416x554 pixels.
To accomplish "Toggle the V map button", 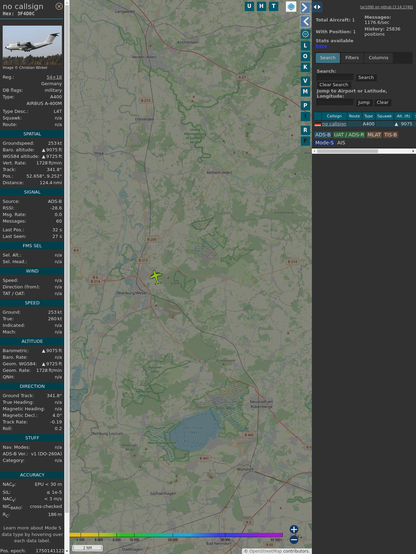I will coord(305,81).
